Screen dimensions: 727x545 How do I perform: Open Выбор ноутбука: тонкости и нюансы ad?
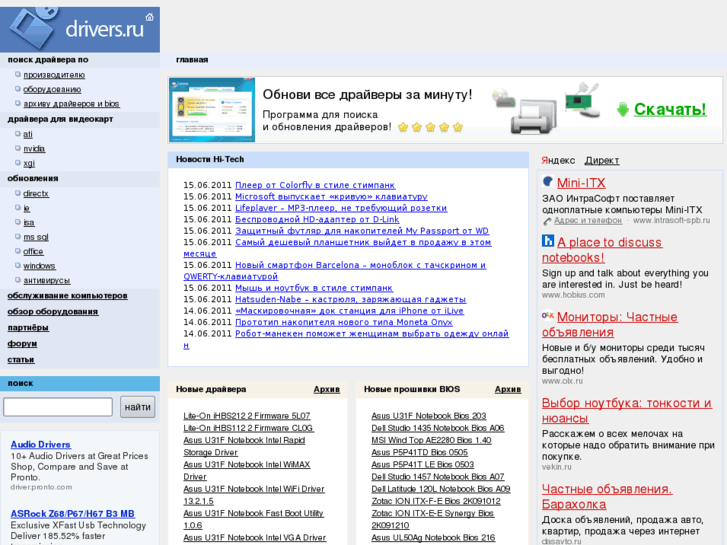point(626,410)
